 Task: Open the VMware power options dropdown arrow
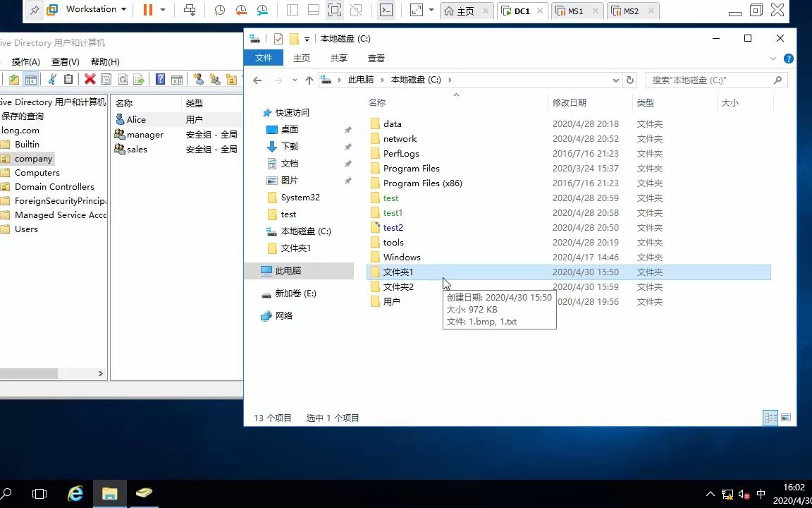point(163,10)
